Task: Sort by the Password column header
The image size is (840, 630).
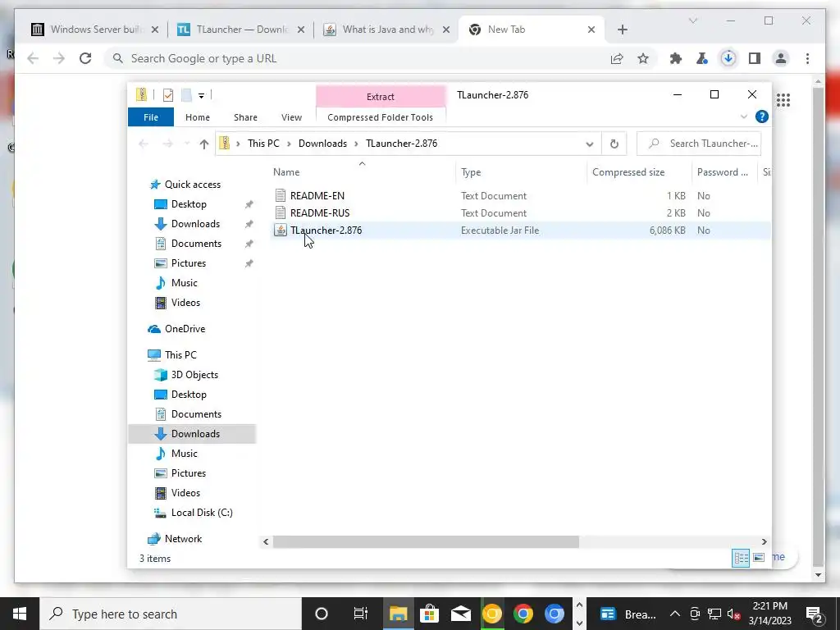Action: coord(722,172)
